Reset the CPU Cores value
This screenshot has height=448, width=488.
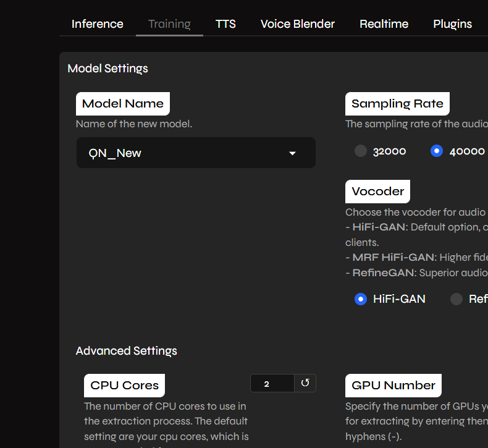click(305, 383)
